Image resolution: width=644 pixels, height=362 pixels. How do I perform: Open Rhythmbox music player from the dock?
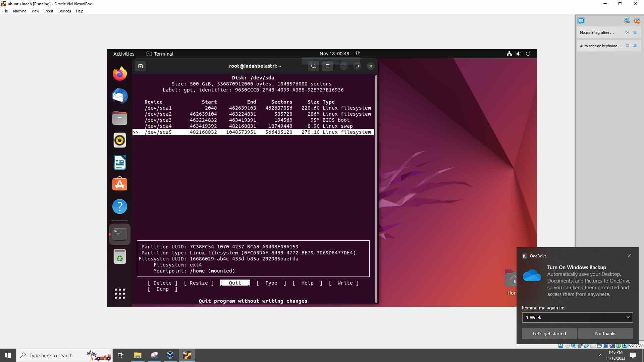pyautogui.click(x=120, y=140)
